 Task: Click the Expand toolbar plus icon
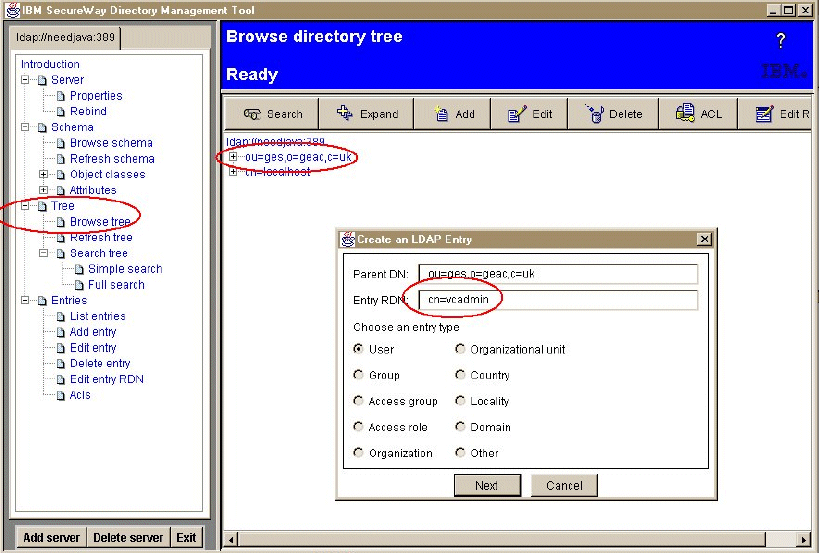click(344, 112)
